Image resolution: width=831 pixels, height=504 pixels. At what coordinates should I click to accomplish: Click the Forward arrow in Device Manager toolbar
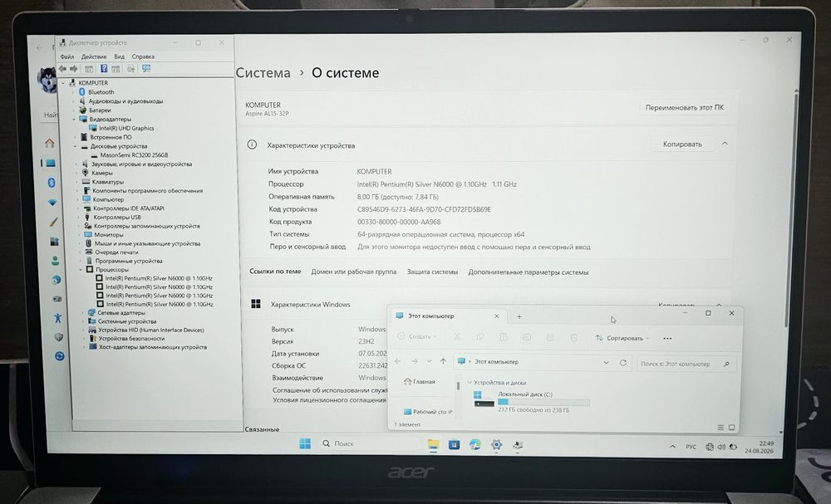point(74,69)
